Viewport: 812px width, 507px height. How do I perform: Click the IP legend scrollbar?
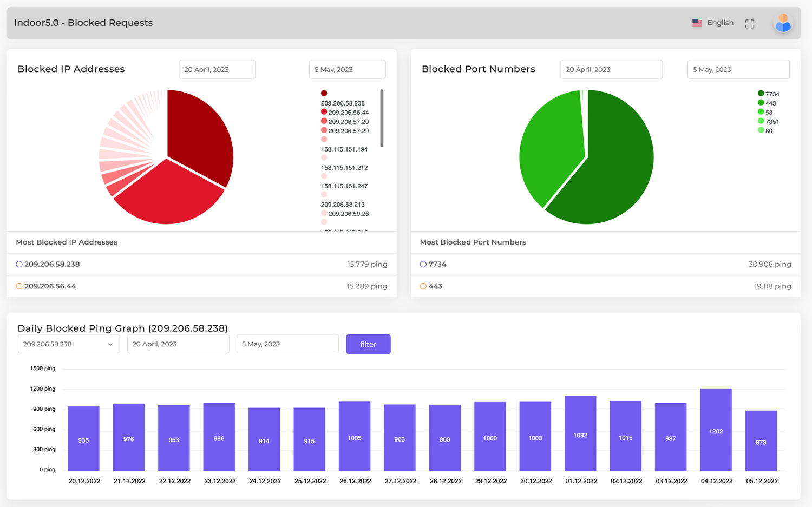(382, 118)
